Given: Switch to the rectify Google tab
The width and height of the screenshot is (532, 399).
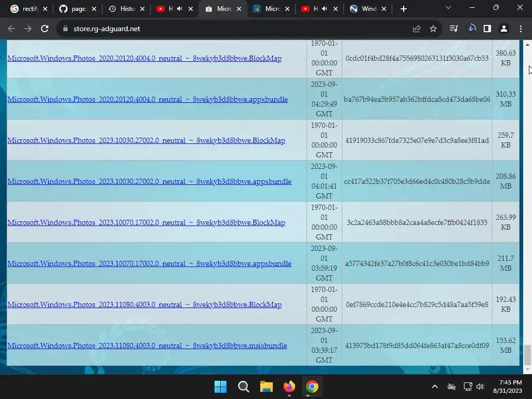Looking at the screenshot, I should (28, 9).
